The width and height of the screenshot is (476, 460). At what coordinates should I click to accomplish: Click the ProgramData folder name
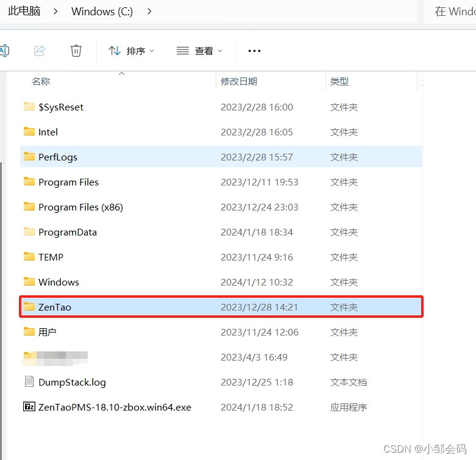point(68,232)
